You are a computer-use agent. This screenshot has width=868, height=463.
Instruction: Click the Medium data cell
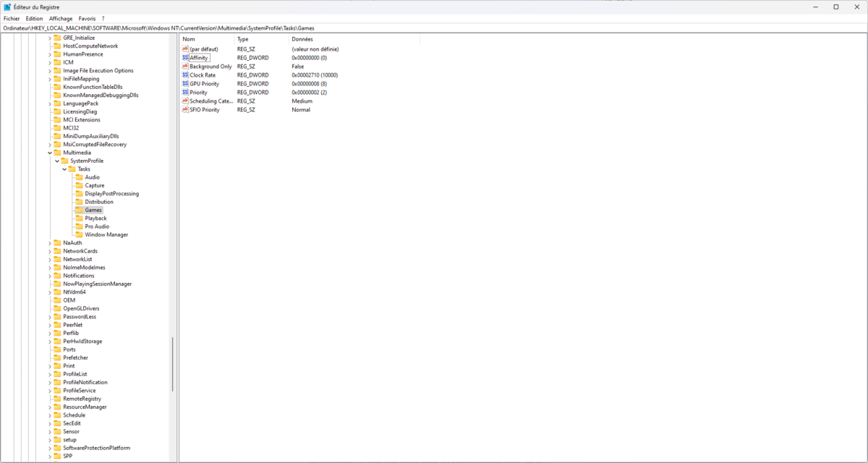[x=302, y=101]
